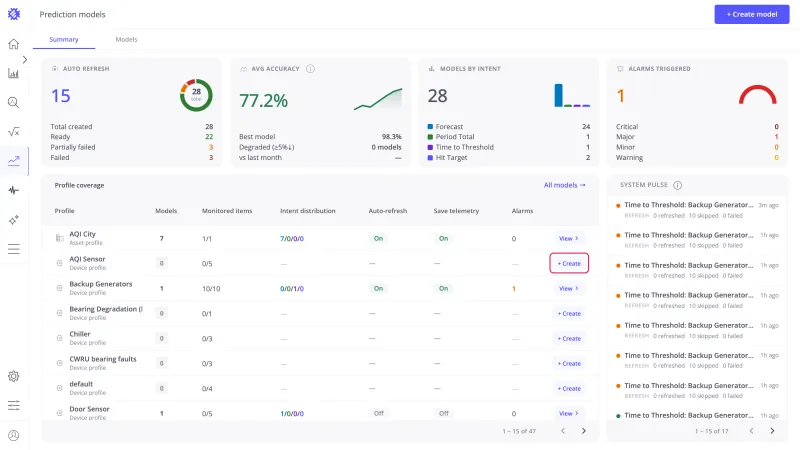This screenshot has height=450, width=800.
Task: Click the red alarms gauge arc
Action: (x=758, y=95)
